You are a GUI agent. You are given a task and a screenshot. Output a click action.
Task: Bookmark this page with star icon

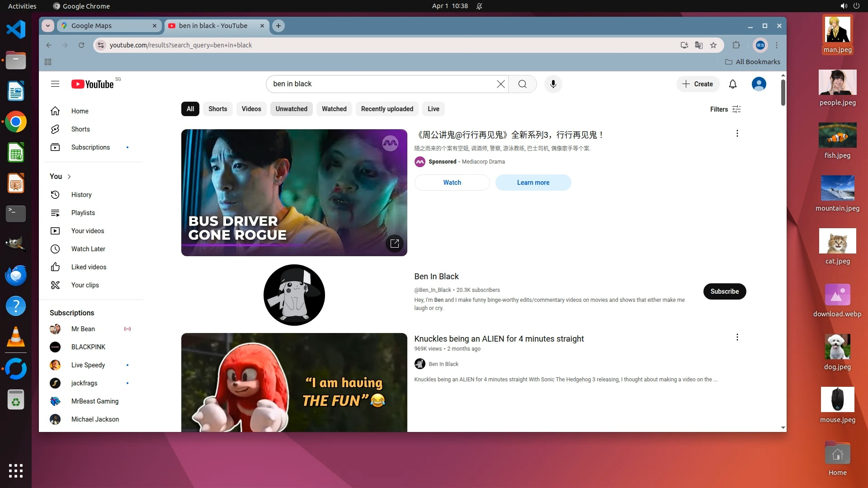coord(713,45)
